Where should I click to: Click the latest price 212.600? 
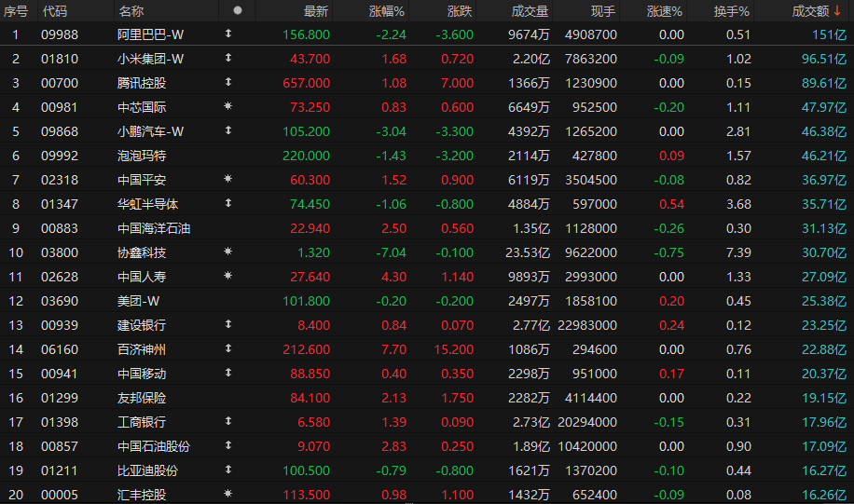(x=307, y=349)
